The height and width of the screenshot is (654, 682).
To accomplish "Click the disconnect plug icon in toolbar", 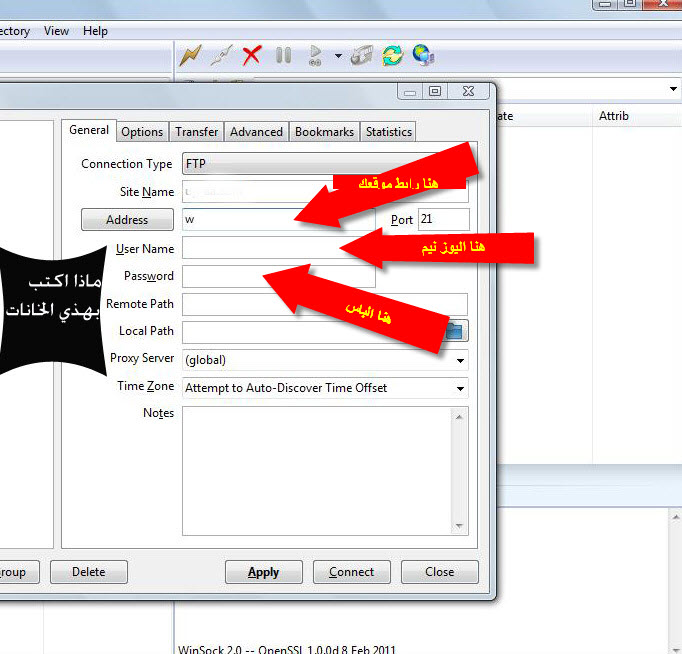I will (221, 55).
